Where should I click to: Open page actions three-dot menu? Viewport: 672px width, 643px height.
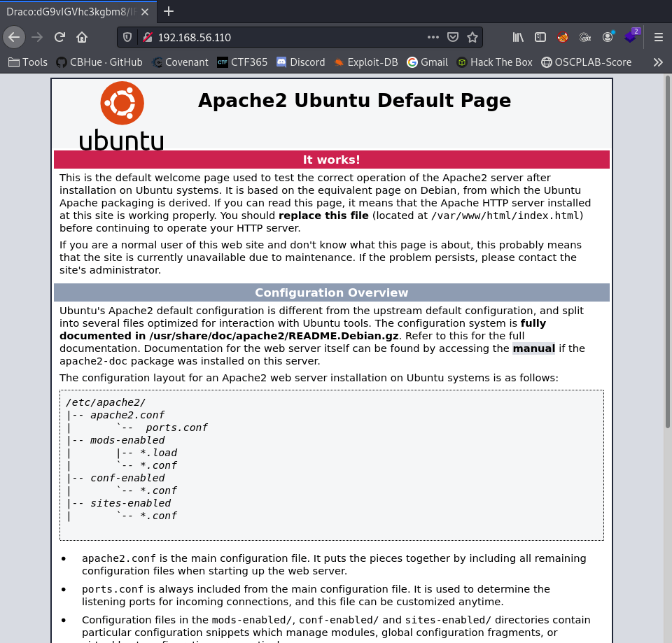coord(433,37)
